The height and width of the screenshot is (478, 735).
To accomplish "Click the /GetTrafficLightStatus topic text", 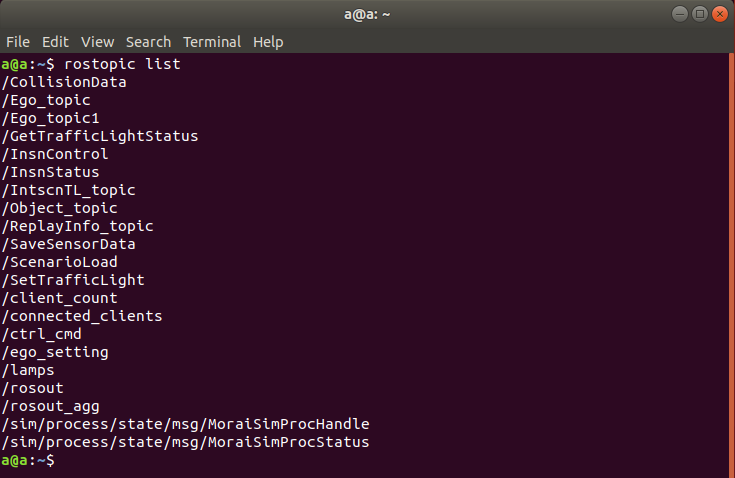I will (x=100, y=136).
